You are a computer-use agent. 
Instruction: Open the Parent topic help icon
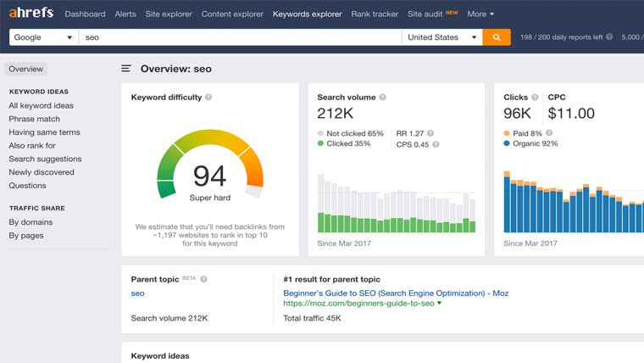coord(203,279)
